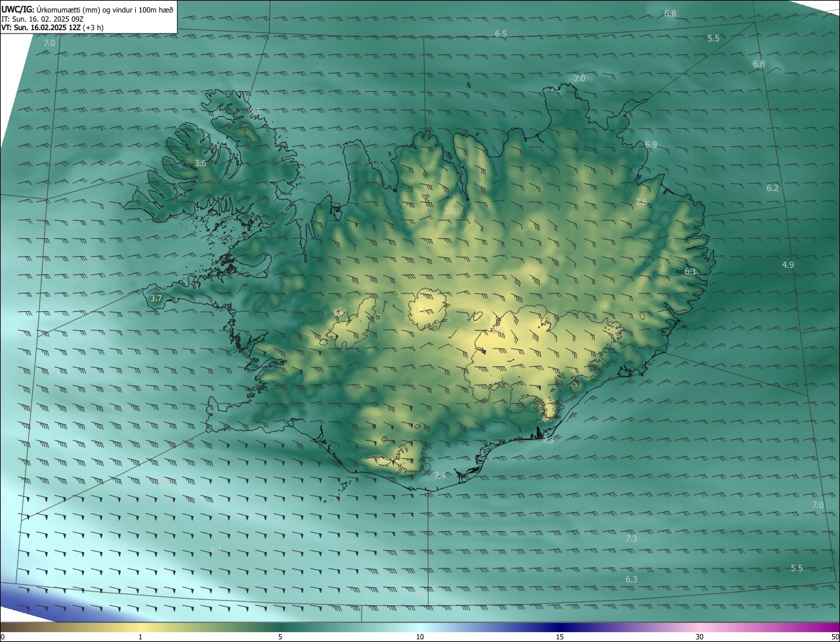
Task: Click the title line 'Úrkomumætti (mm) og vindur í 100m hæð'
Action: tap(105, 9)
